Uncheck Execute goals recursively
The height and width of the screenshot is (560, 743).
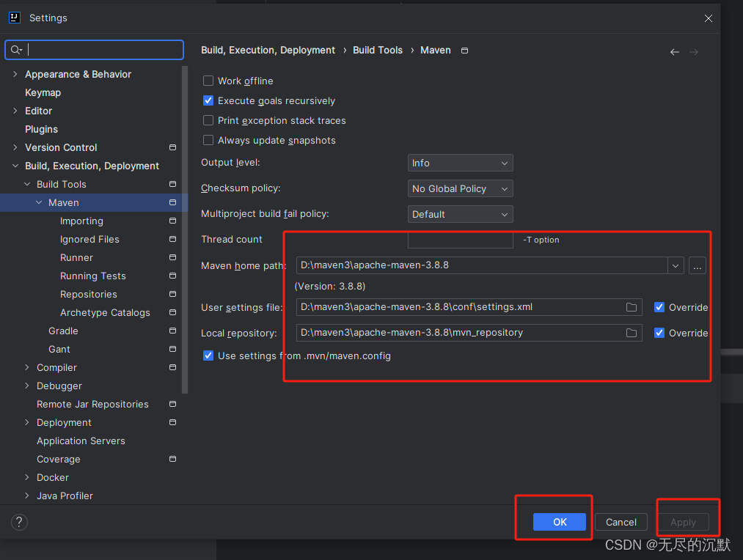(208, 101)
